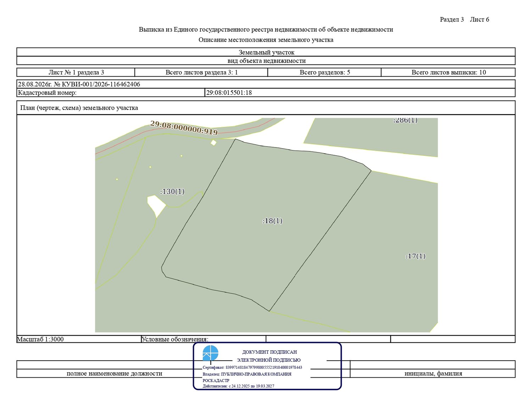Image resolution: width=532 pixels, height=411 pixels.
Task: Click the 'Масштаб 1:3000' cell
Action: coord(79,339)
